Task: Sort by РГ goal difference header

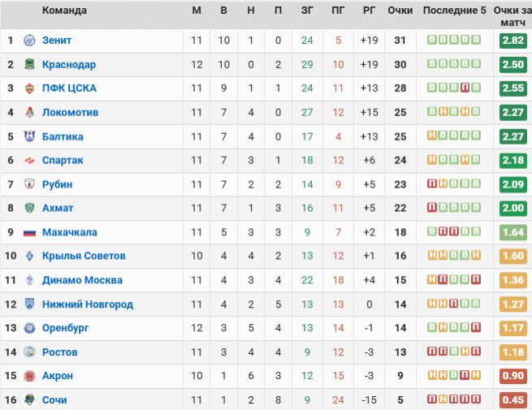Action: pos(370,11)
